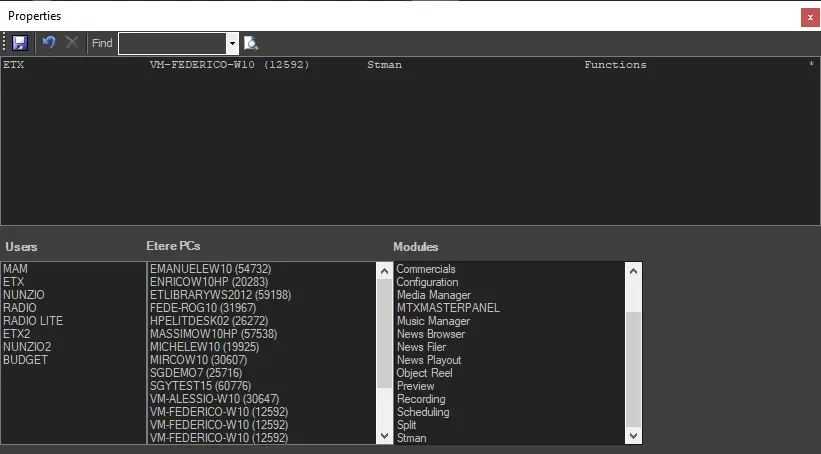Open the Find combo box dropdown arrow
The image size is (821, 454).
(232, 43)
